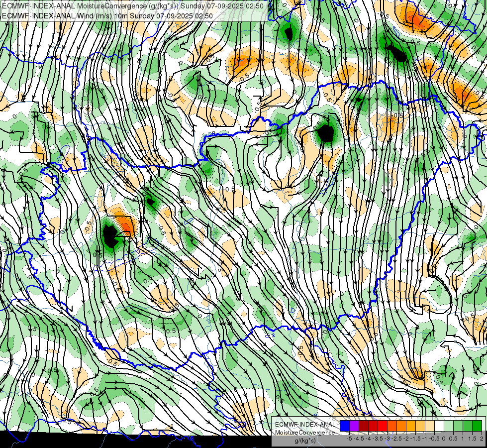This screenshot has width=487, height=448.
Task: Click the 'g/(kg*s)' unit label in the legend
Action: [305, 441]
